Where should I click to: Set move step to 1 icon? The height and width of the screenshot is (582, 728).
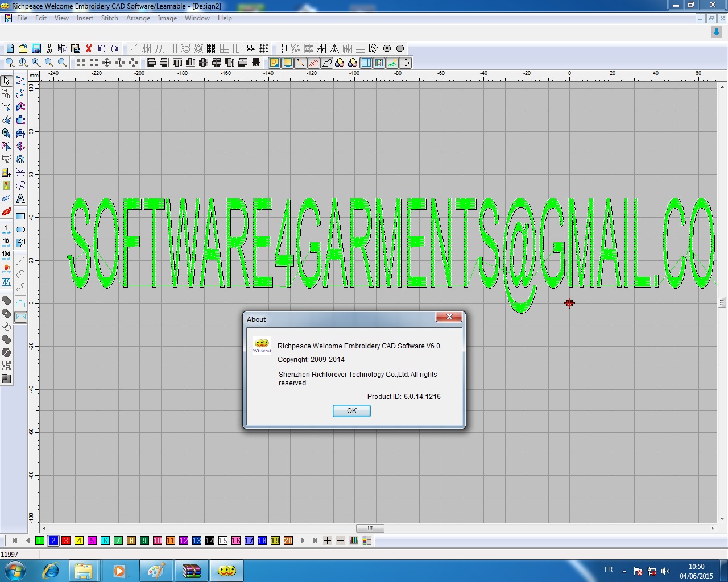(x=6, y=230)
